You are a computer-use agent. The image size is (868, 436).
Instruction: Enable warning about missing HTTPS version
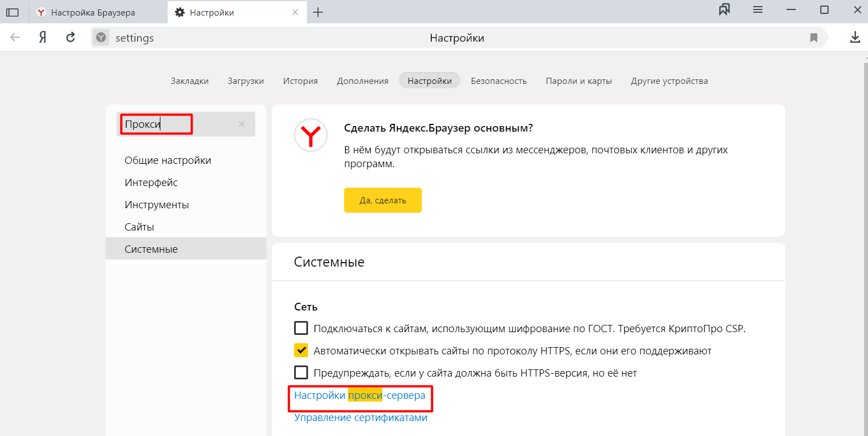(301, 373)
